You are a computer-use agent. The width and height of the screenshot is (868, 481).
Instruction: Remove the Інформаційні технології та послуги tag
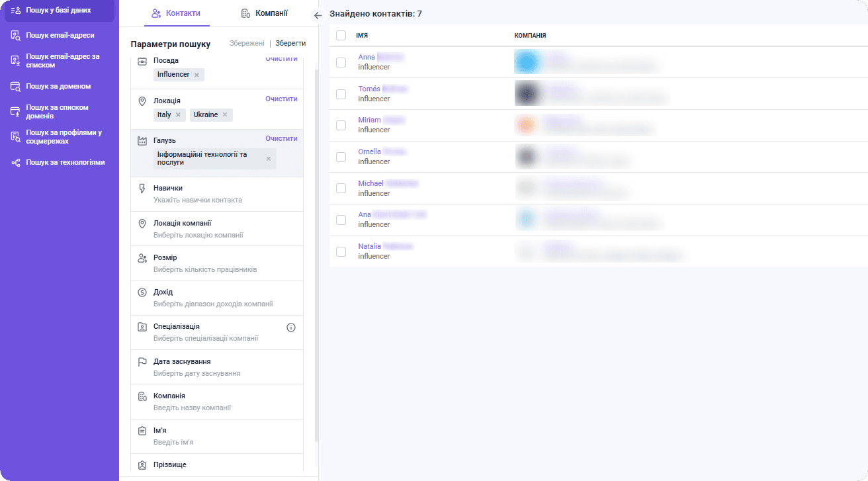(x=269, y=159)
